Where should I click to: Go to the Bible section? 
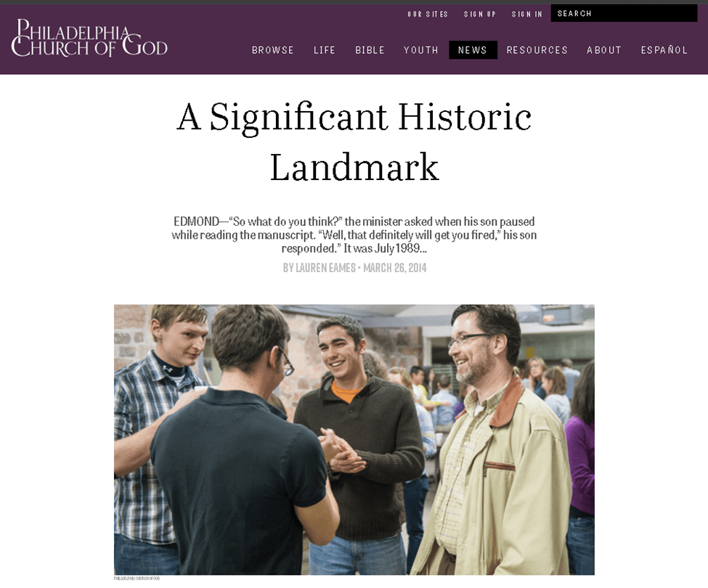click(370, 50)
